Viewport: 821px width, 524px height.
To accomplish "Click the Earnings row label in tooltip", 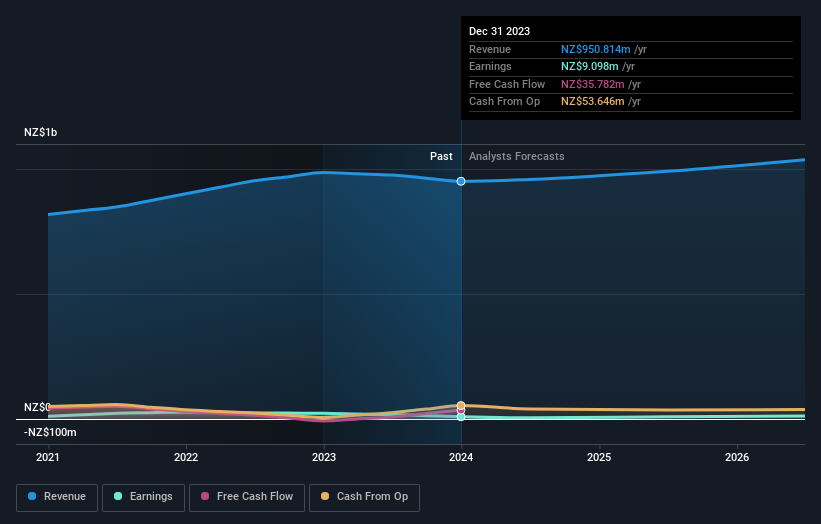I will tap(490, 66).
